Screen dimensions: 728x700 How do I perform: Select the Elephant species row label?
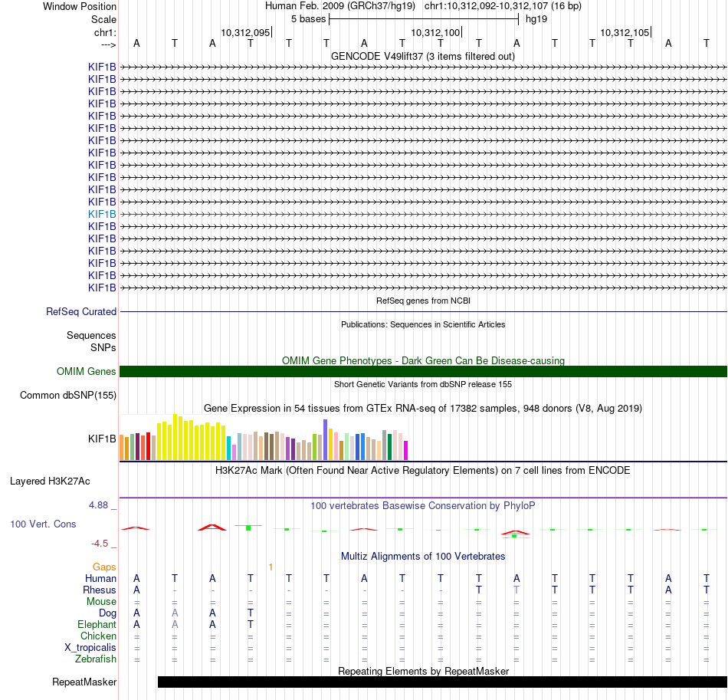(x=97, y=624)
